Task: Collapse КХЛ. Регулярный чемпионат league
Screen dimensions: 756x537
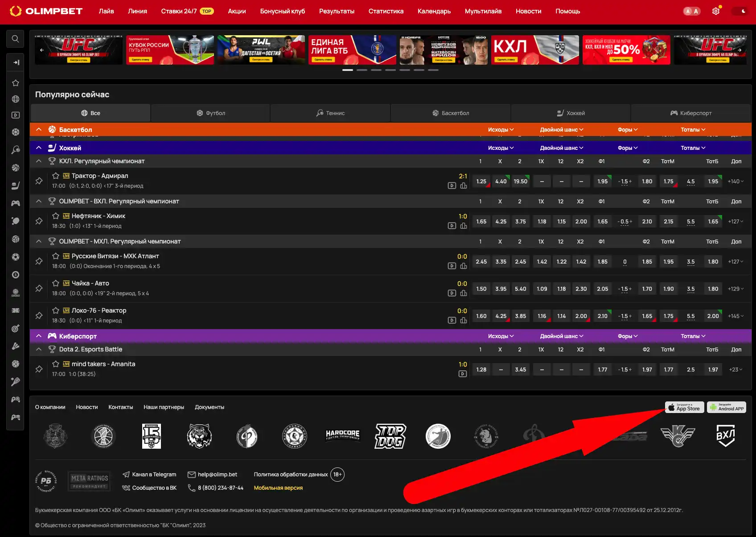Action: (x=39, y=161)
